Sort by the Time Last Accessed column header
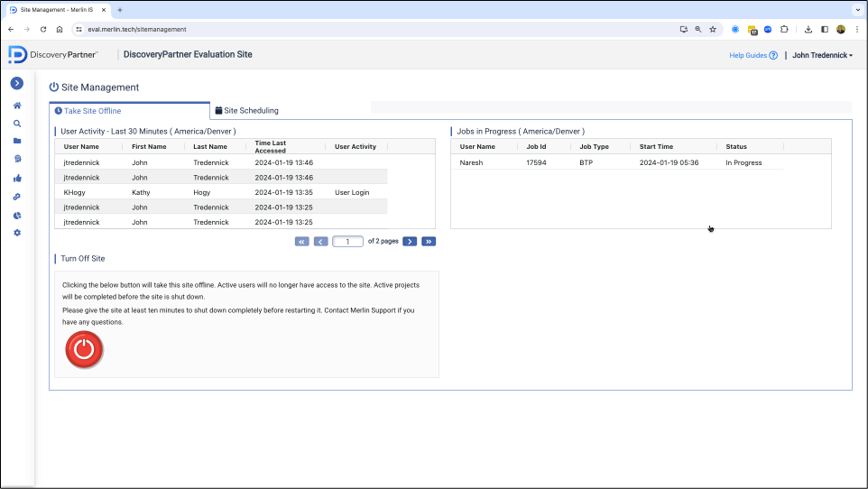Image resolution: width=868 pixels, height=489 pixels. 271,146
